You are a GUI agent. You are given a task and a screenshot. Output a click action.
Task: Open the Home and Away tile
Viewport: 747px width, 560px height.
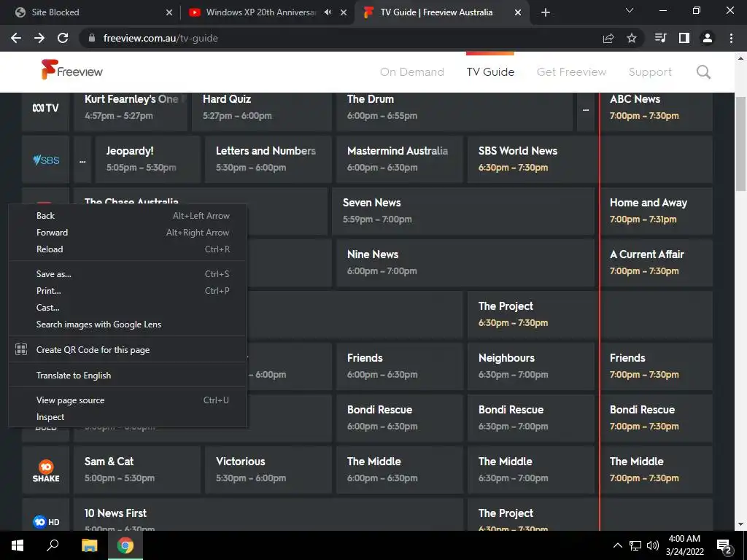click(656, 211)
